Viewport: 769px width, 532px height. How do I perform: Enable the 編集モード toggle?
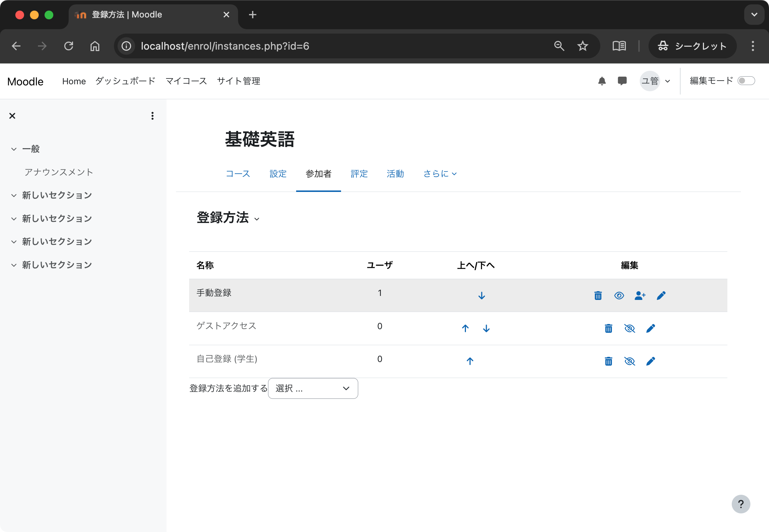(747, 81)
